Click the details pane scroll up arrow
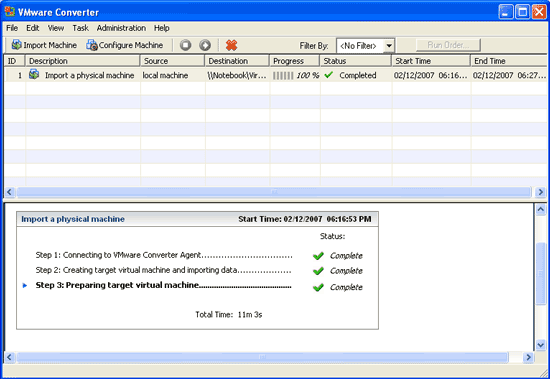This screenshot has width=550, height=379. coord(541,210)
